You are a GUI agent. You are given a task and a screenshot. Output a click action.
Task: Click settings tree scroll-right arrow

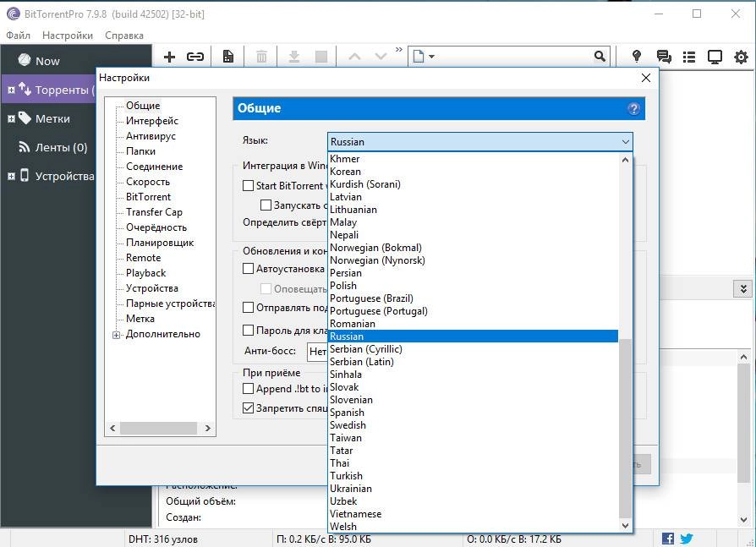coord(208,428)
